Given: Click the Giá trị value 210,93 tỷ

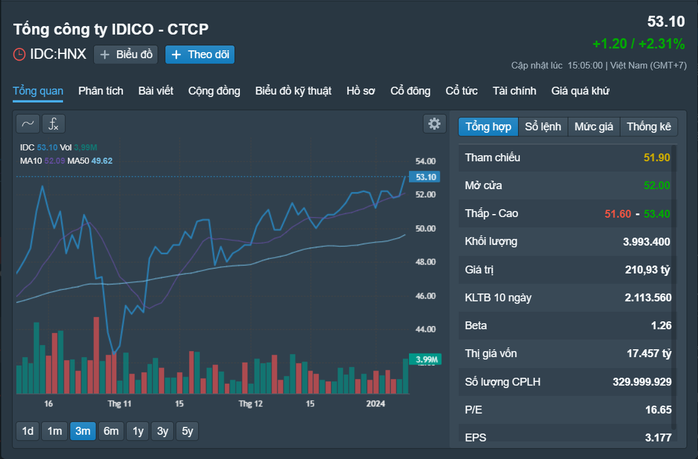Looking at the screenshot, I should click(x=648, y=270).
